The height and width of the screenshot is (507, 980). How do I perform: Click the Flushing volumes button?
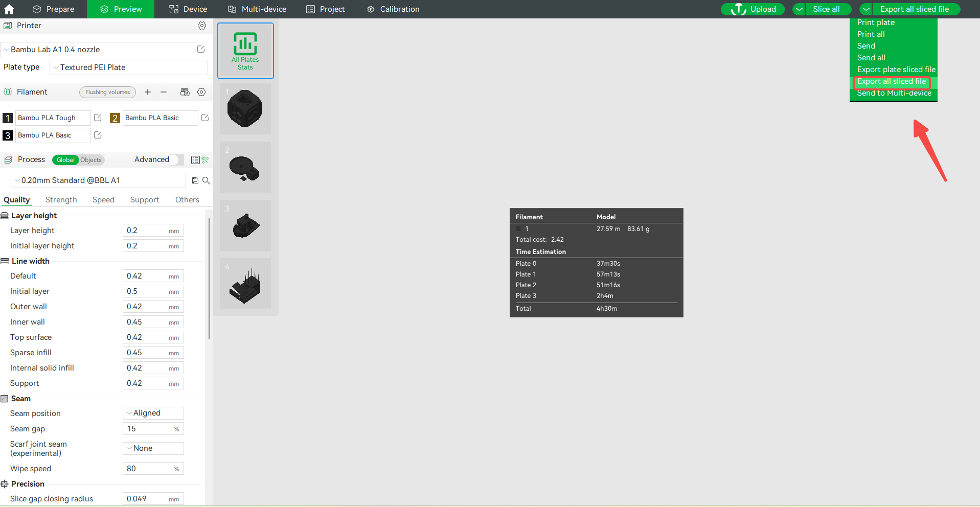pos(107,92)
